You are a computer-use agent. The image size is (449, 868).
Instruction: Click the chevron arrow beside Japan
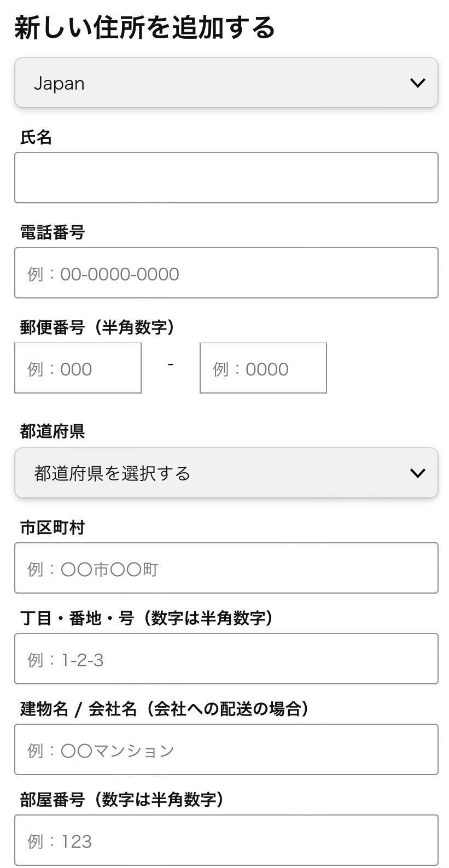[x=417, y=83]
